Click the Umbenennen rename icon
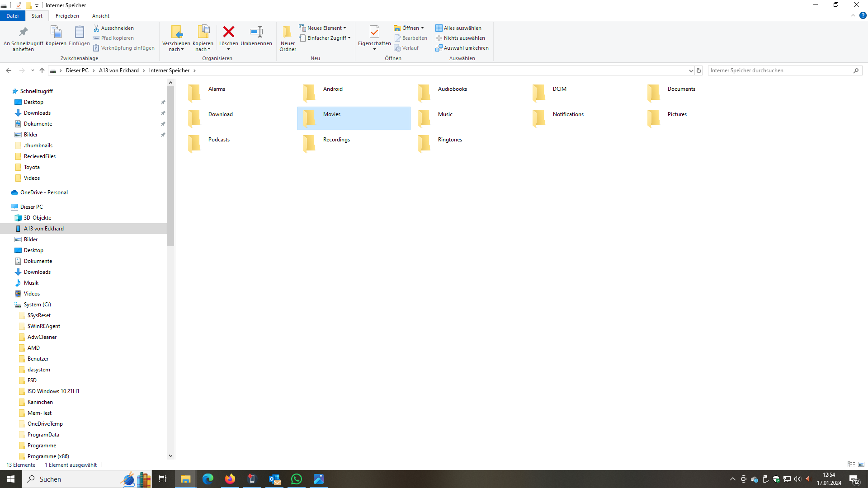The width and height of the screenshot is (868, 488). (256, 32)
